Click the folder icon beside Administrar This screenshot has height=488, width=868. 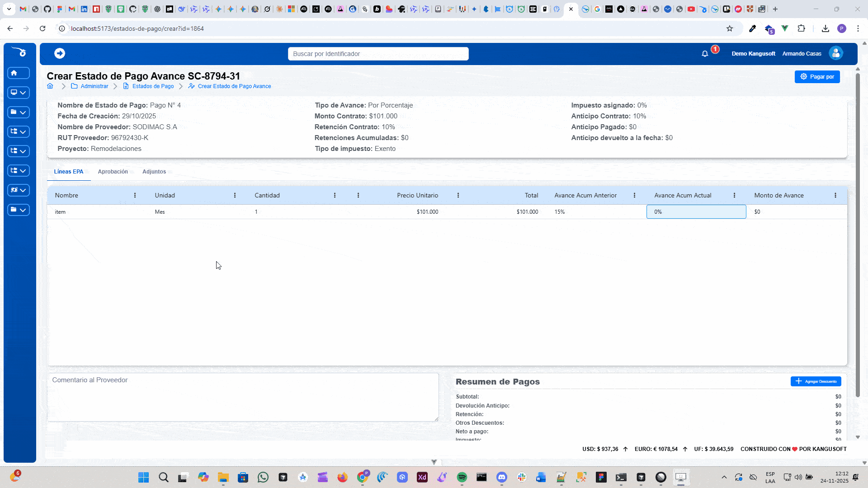(x=74, y=86)
